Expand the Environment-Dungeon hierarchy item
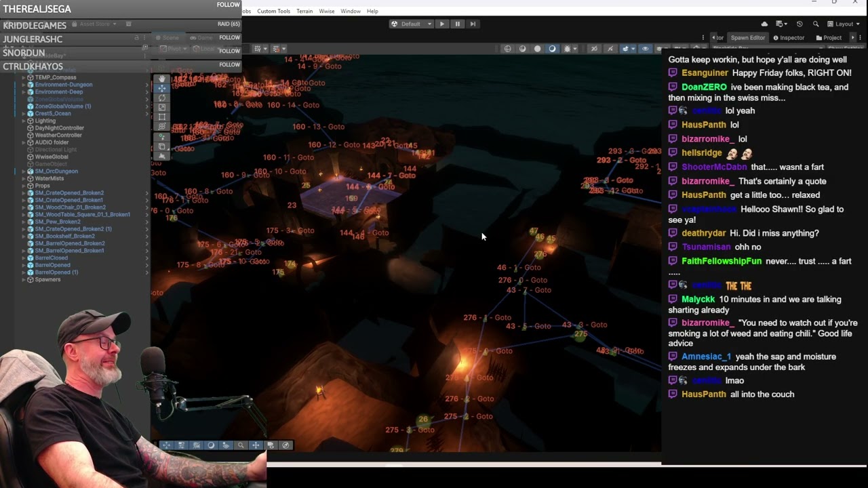The image size is (868, 488). coord(23,85)
